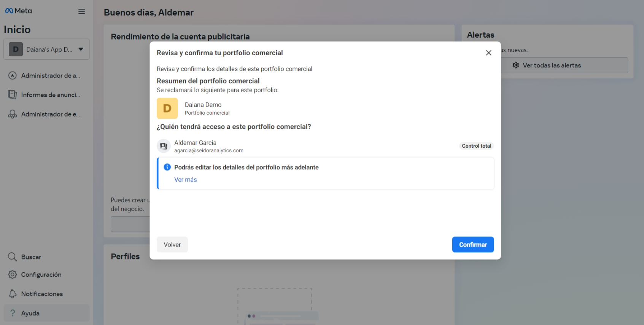The image size is (644, 325).
Task: Click Ver todas las alertas button
Action: coord(564,65)
